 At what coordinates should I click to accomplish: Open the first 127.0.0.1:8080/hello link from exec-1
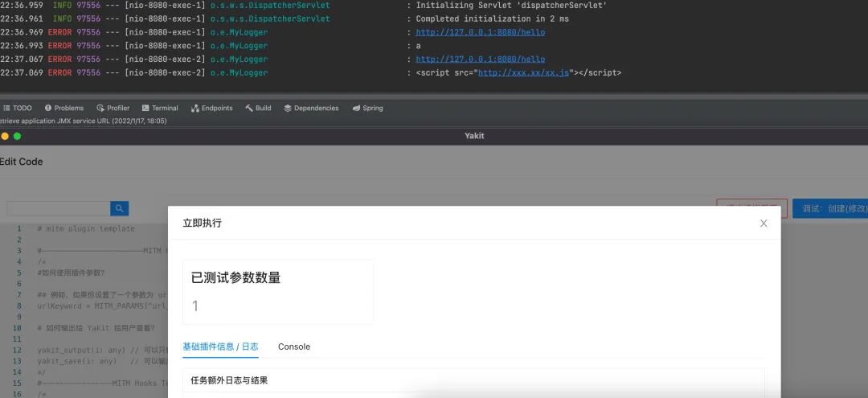(x=481, y=32)
